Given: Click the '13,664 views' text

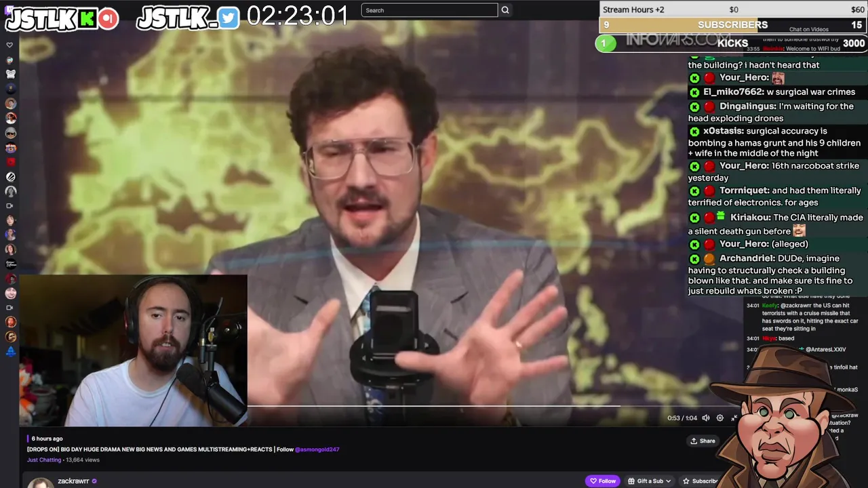Looking at the screenshot, I should pos(82,460).
